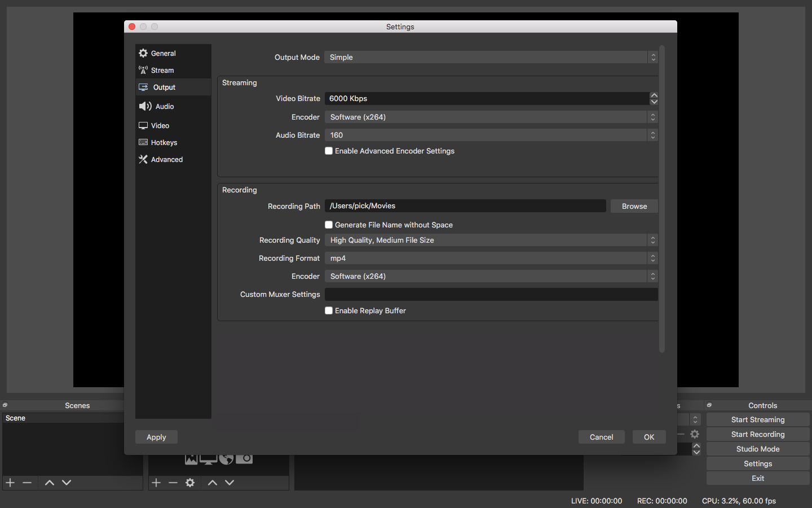The image size is (812, 508).
Task: Click the Recording Path field
Action: click(x=465, y=206)
